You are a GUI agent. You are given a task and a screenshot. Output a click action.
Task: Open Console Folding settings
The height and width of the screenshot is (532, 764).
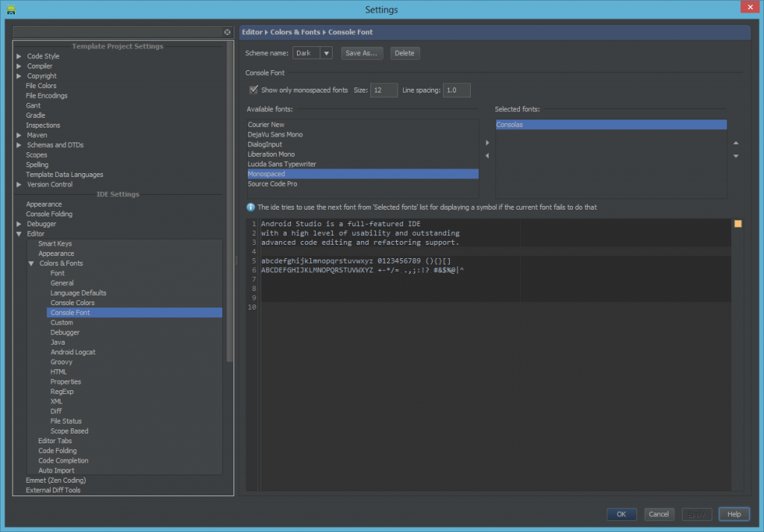coord(49,214)
